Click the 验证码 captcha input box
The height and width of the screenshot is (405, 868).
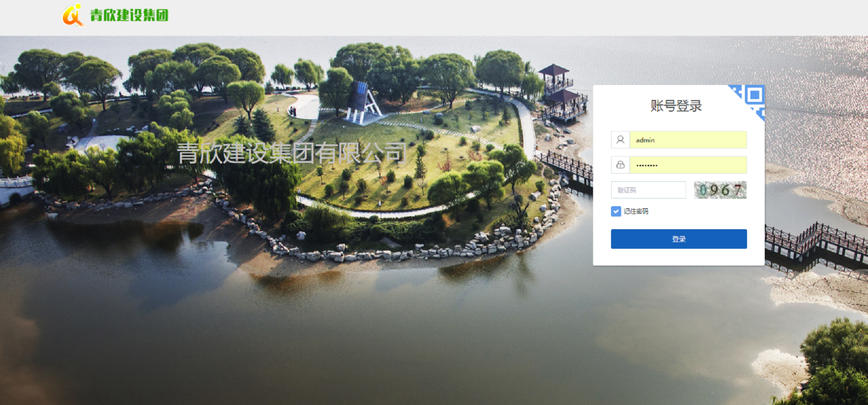648,190
